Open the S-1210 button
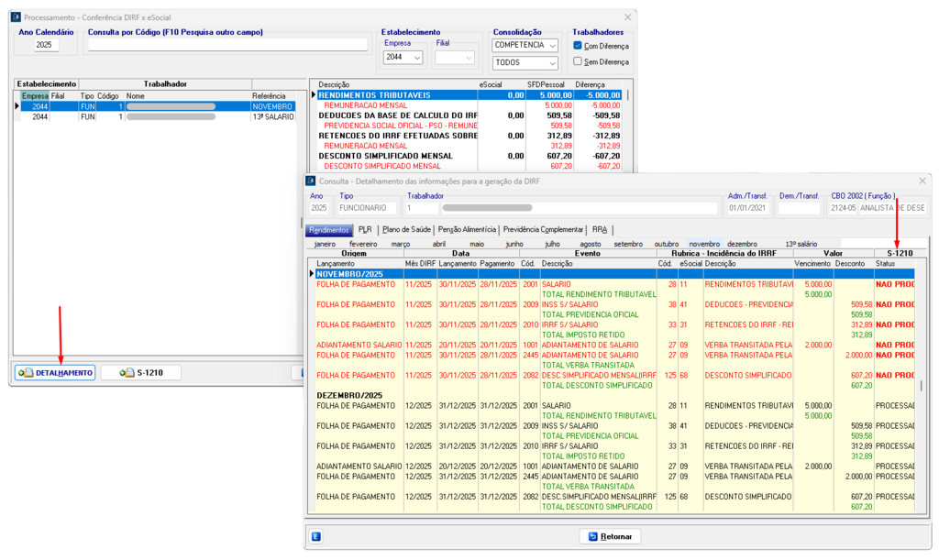 click(140, 373)
